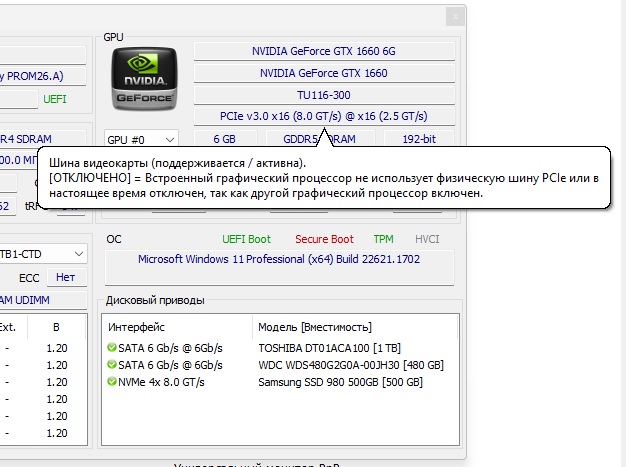Click the B column header in memory table
Screen dimensions: 626x467
56,327
